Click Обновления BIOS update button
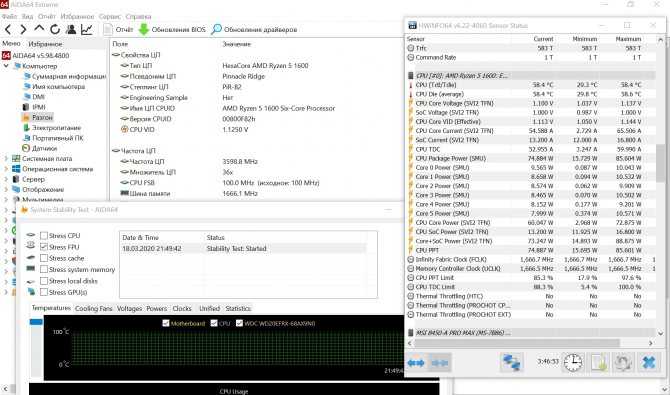The height and width of the screenshot is (395, 670). coord(172,29)
